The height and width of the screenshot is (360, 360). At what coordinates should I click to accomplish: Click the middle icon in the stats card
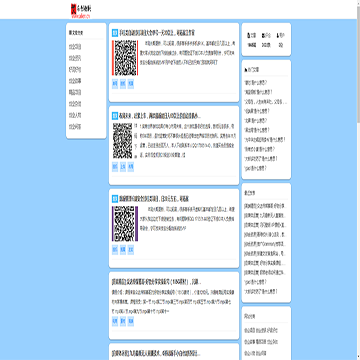(263, 35)
